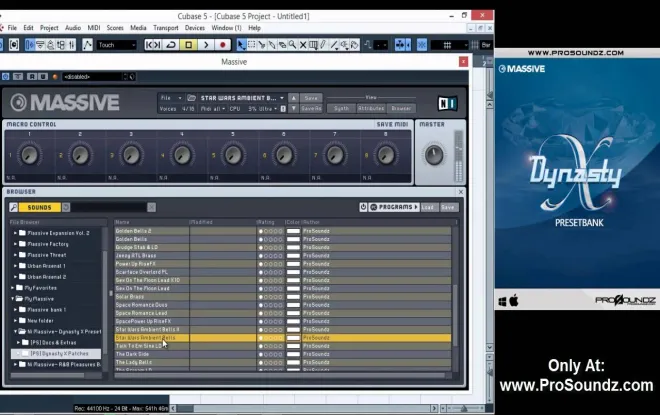Open the Ultra quality dropdown
Viewport: 660px width, 415px height.
(x=268, y=109)
